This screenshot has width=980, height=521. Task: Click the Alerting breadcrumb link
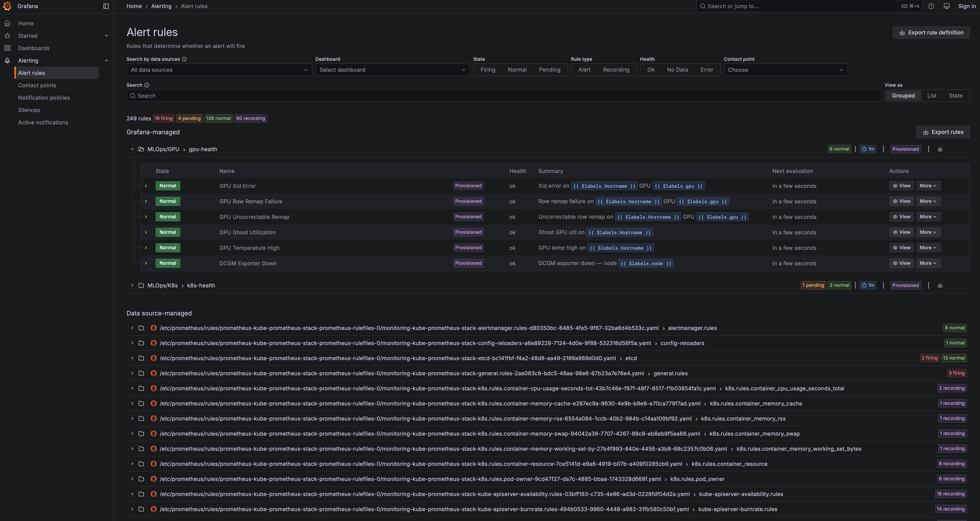(161, 6)
